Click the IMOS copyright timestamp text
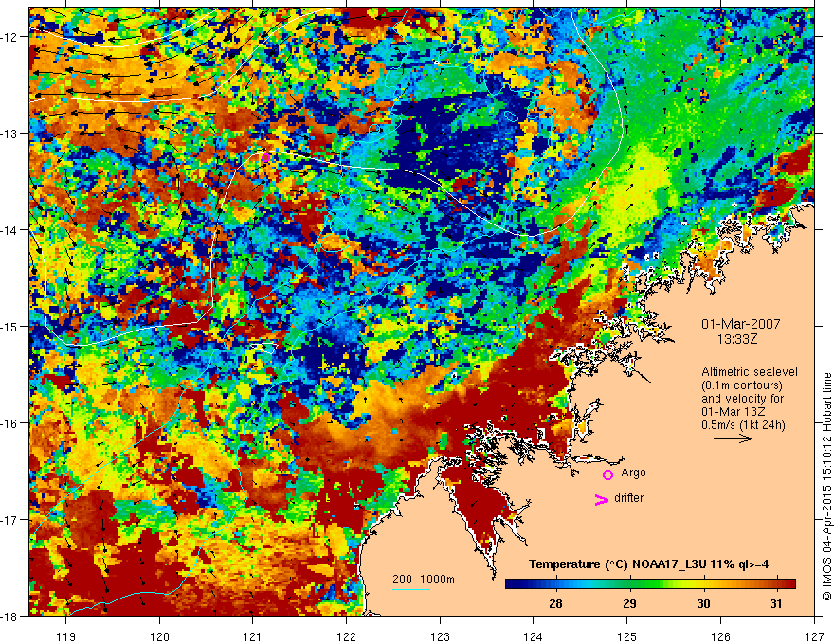 (827, 487)
